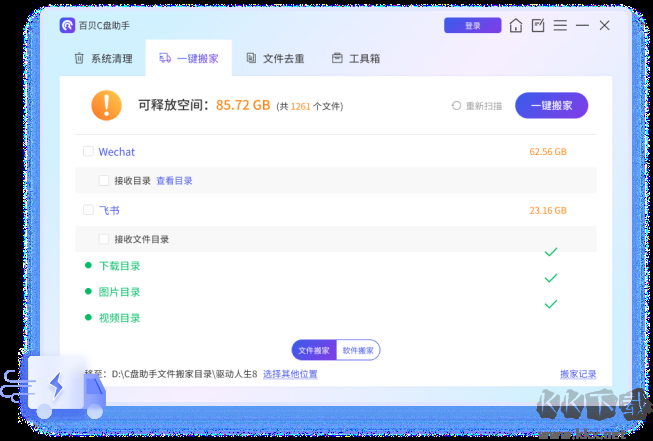
Task: Open the feedback note icon
Action: [x=538, y=25]
